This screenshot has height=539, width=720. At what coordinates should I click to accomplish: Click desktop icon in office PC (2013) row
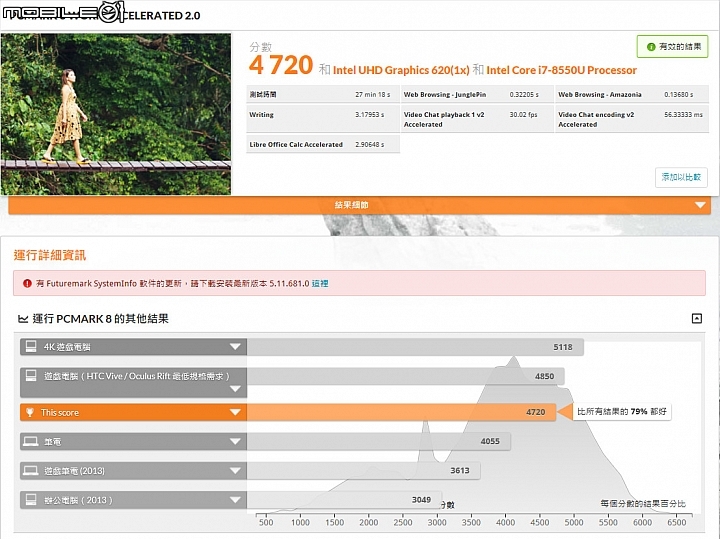(31, 500)
